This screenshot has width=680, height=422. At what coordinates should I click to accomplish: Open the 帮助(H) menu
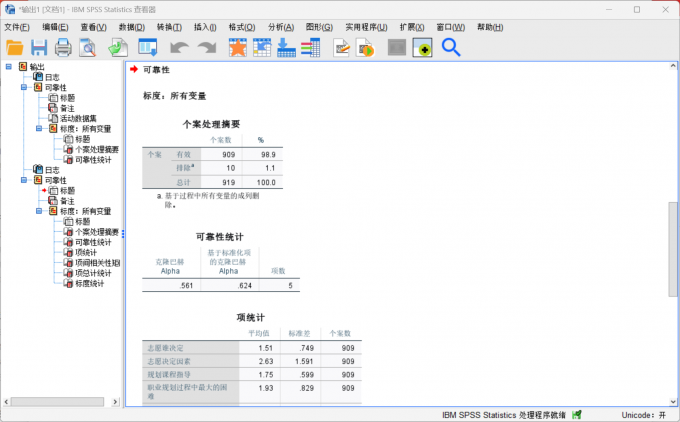(x=490, y=27)
